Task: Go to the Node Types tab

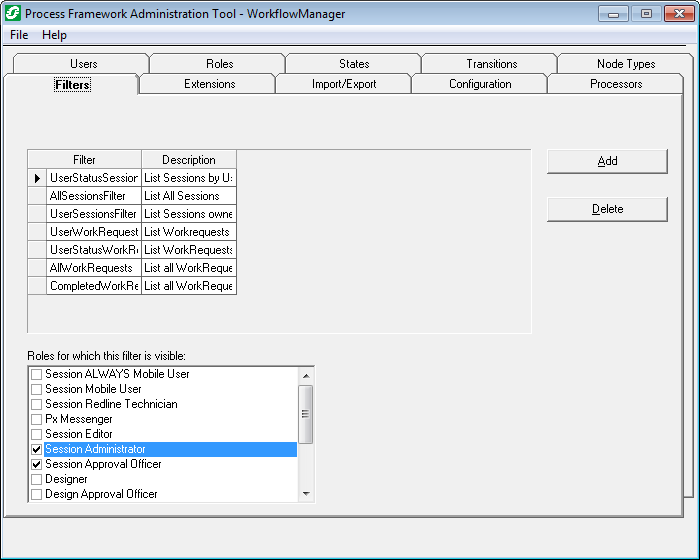Action: [x=626, y=64]
